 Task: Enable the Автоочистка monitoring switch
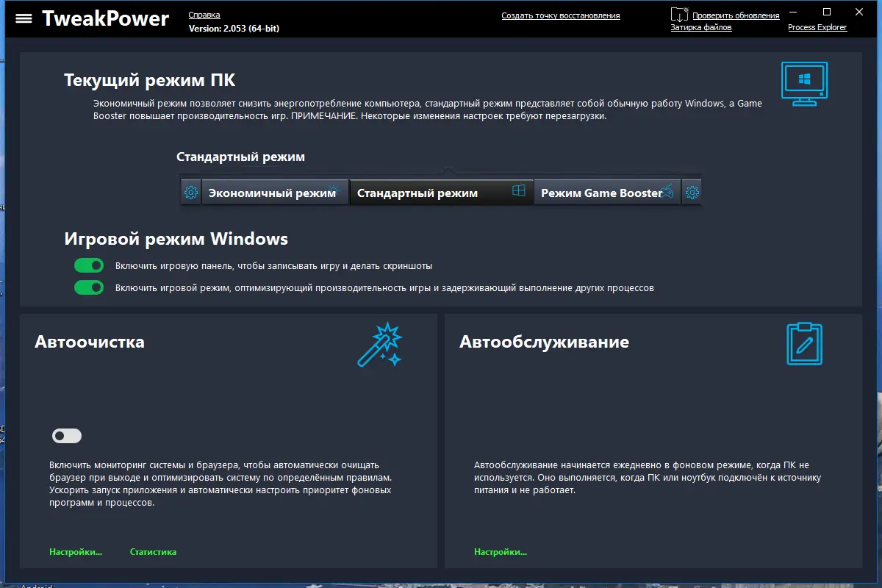coord(67,437)
